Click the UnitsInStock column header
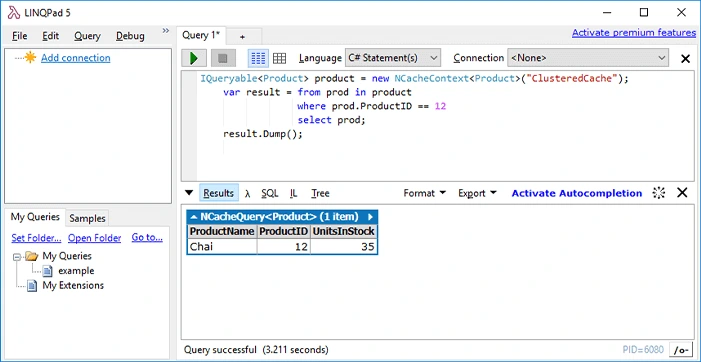Viewport: 701px width, 362px height. coord(344,232)
